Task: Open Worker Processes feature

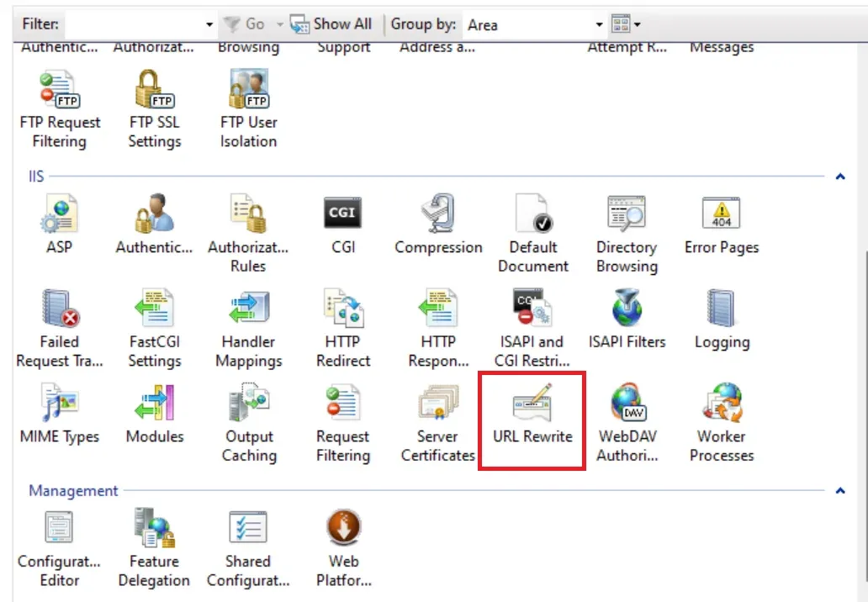Action: (x=722, y=423)
